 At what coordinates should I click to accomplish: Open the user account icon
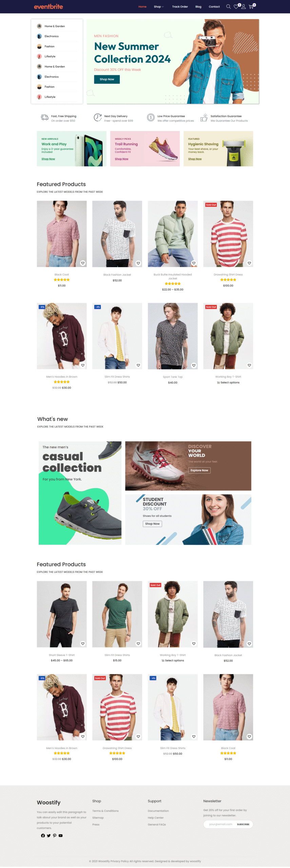244,6
